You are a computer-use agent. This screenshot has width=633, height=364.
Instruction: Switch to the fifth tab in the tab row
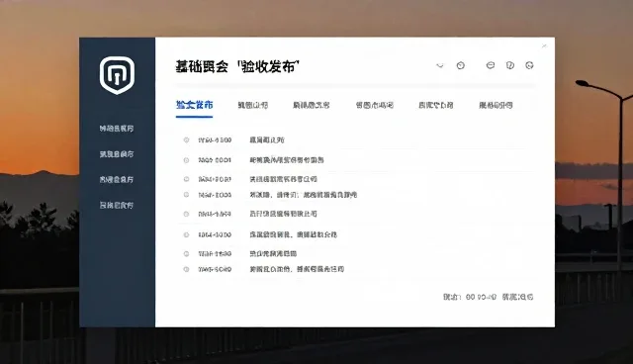coord(436,105)
